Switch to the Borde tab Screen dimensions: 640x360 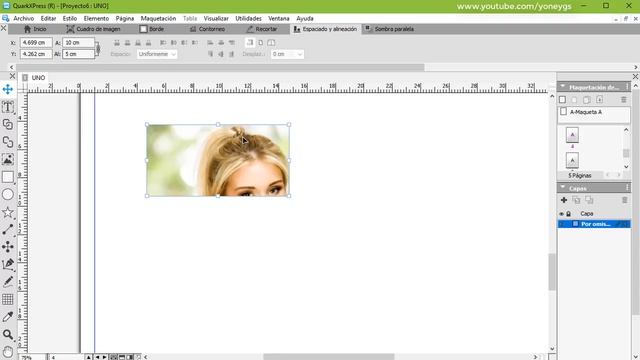(152, 29)
